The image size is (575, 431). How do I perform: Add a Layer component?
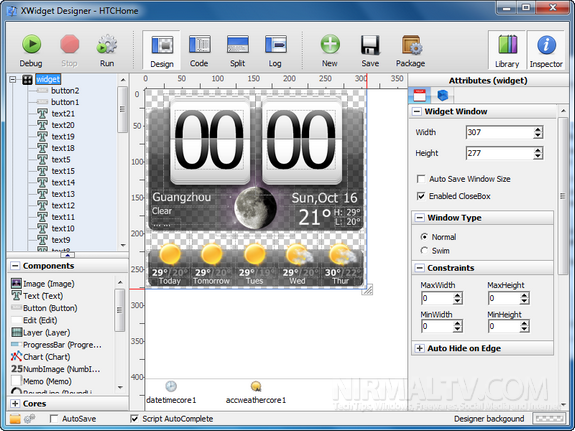41,332
